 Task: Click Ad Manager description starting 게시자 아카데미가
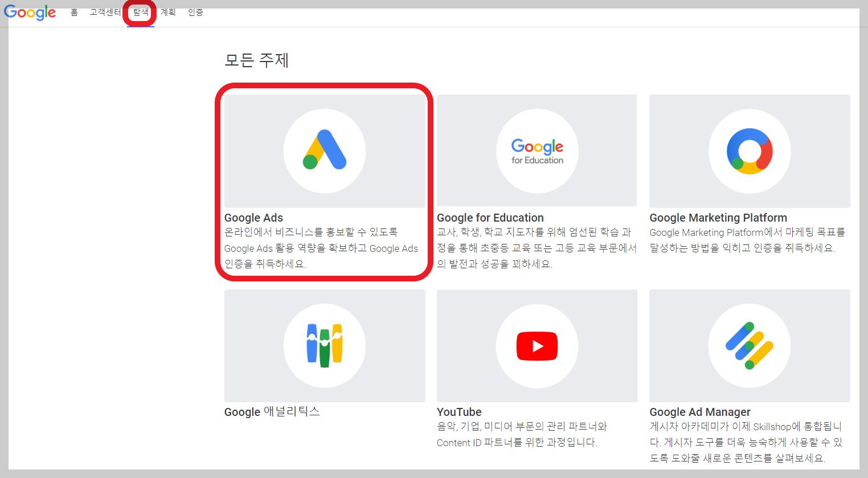[x=746, y=442]
